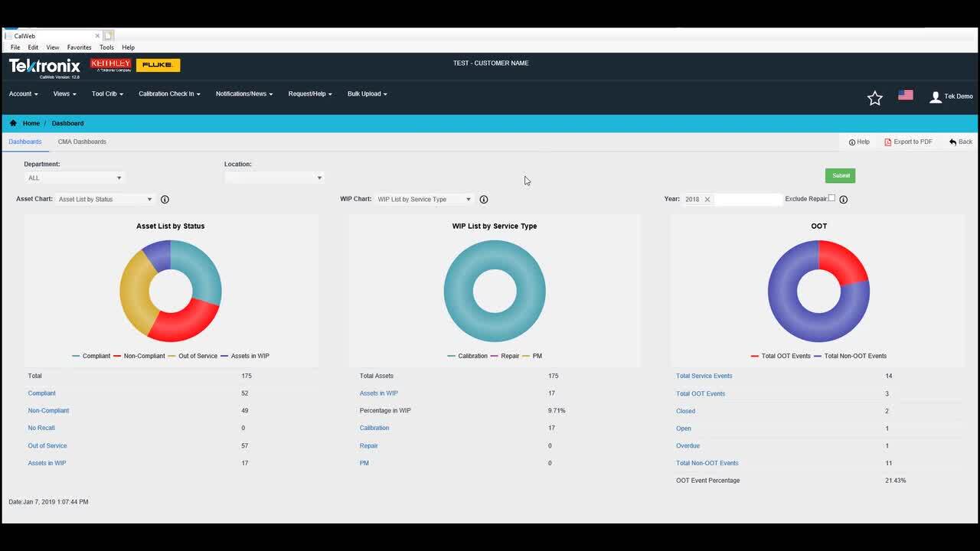The height and width of the screenshot is (551, 980).
Task: Open the Non-Compliant assets link
Action: coord(48,411)
